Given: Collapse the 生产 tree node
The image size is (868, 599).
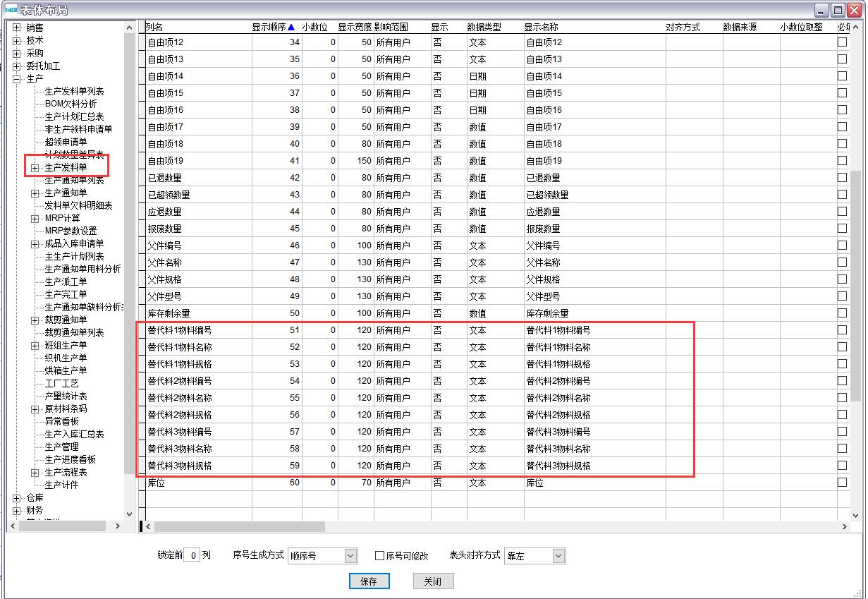Looking at the screenshot, I should point(17,78).
